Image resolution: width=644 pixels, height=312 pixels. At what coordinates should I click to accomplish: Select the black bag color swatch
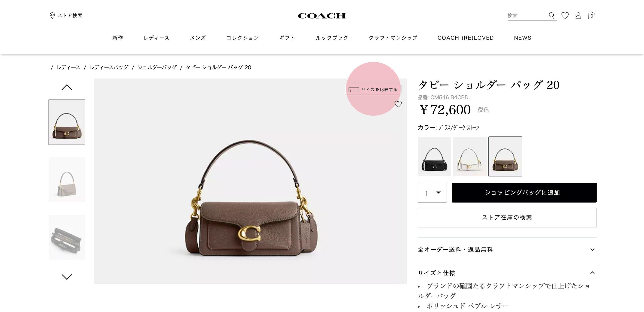click(435, 156)
